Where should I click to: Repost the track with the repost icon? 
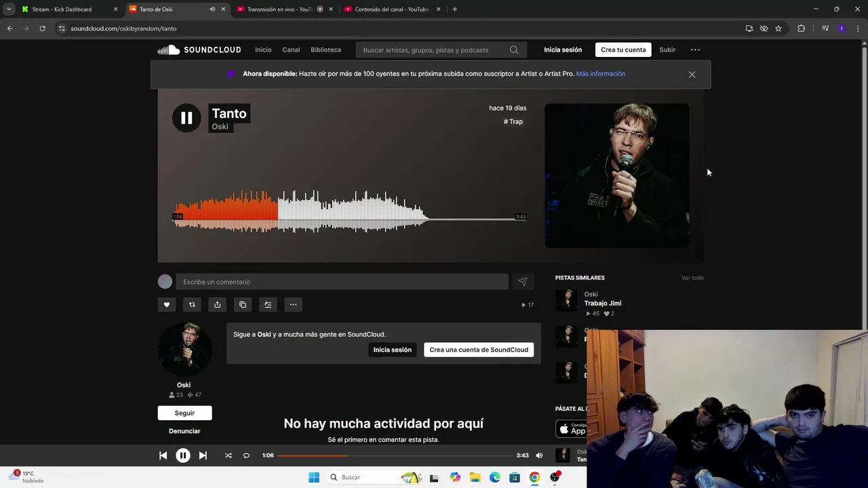click(192, 304)
